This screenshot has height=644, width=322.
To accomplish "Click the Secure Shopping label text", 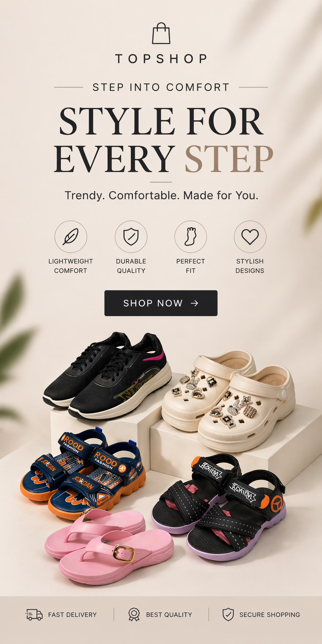I will coord(270,615).
